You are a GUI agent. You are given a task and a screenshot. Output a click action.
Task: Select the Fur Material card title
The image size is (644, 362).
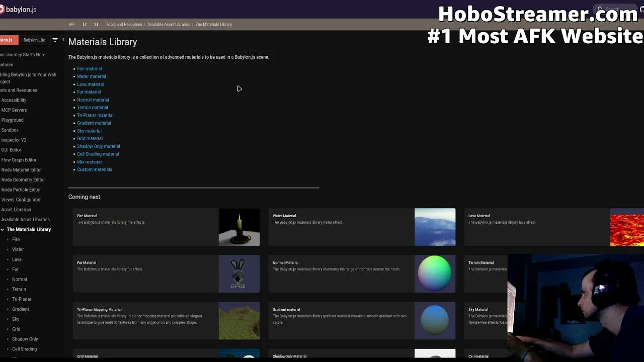87,263
